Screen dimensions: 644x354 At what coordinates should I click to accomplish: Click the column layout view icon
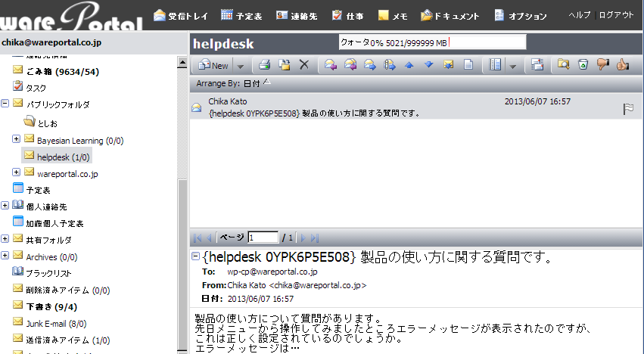pos(495,64)
